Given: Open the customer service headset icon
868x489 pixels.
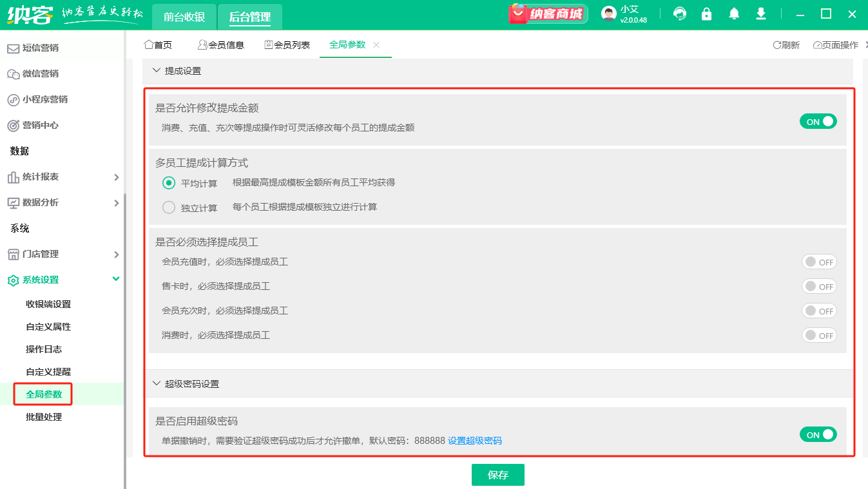Looking at the screenshot, I should 679,13.
